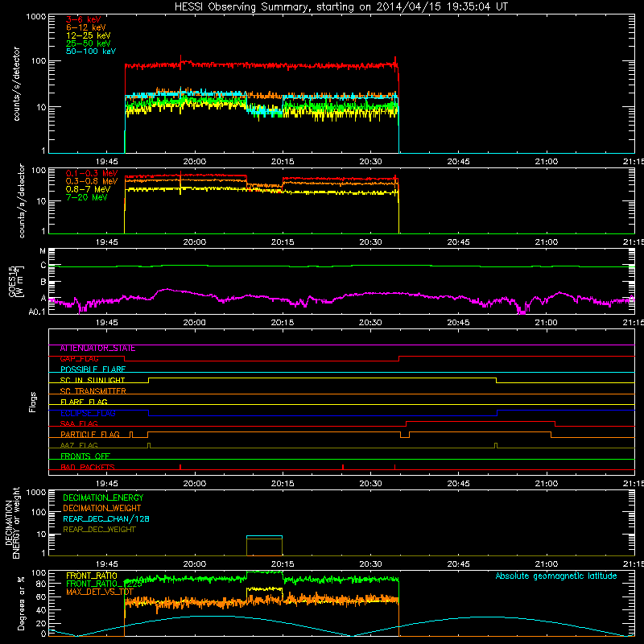
Task: Click the PARTICLE_FLAG label
Action: click(x=90, y=435)
